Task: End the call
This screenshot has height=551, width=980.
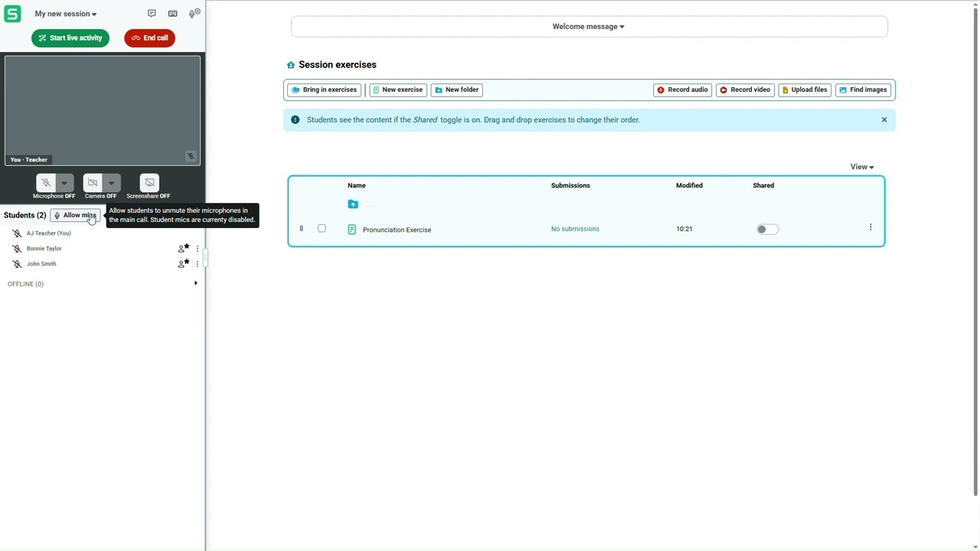Action: pyautogui.click(x=150, y=38)
